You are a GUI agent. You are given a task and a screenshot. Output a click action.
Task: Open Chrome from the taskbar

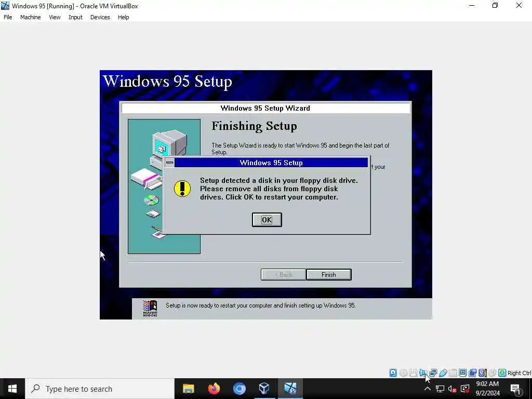pyautogui.click(x=239, y=389)
